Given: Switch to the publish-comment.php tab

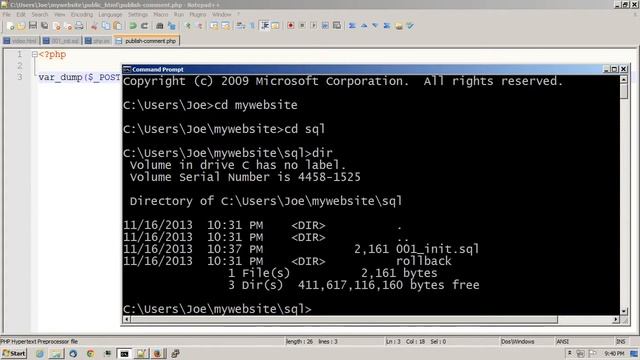Looking at the screenshot, I should [x=147, y=41].
